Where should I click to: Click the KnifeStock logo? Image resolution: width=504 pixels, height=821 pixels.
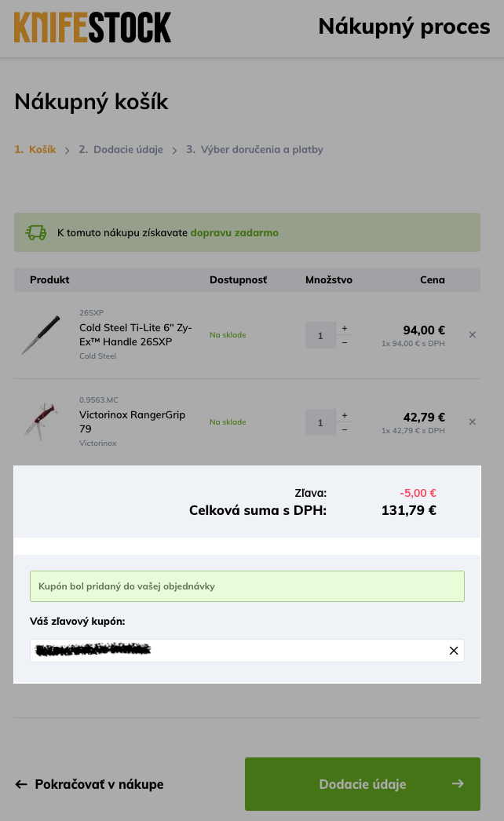92,27
